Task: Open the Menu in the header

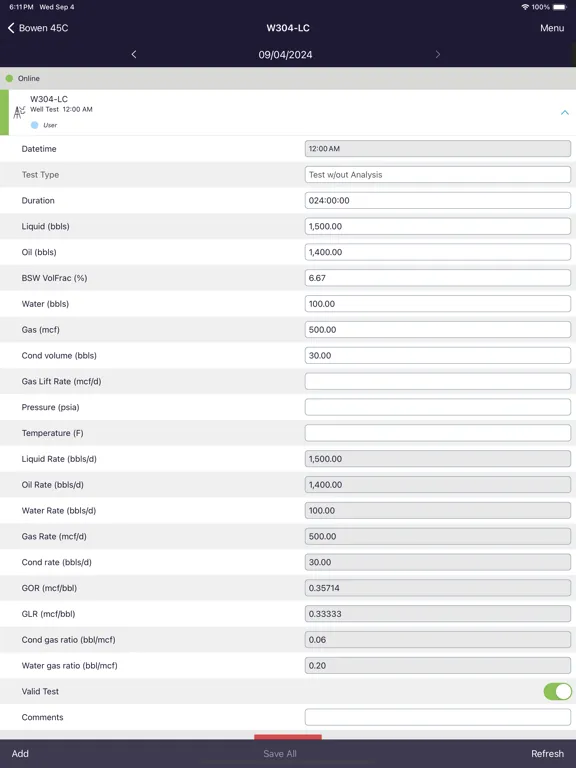Action: pos(552,28)
